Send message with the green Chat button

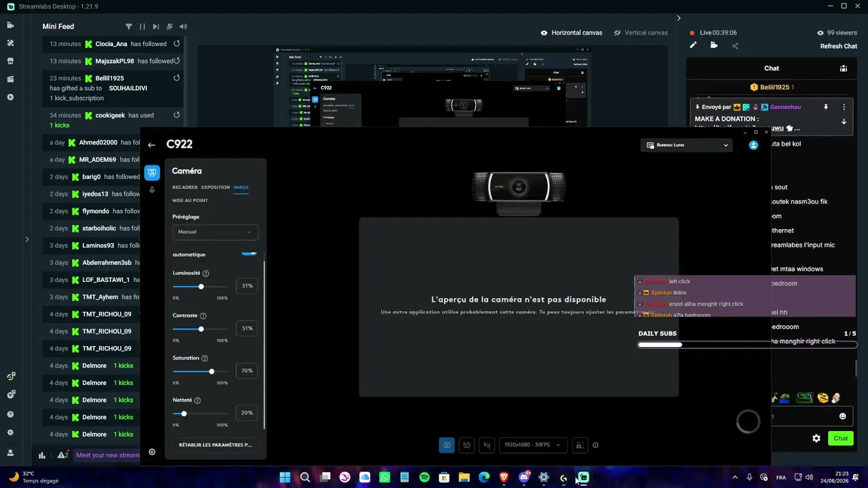tap(841, 439)
